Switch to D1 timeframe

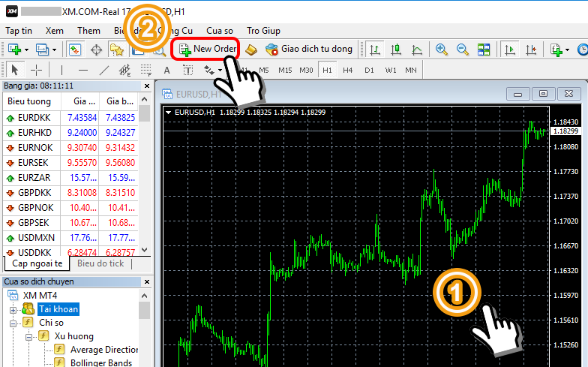click(x=369, y=71)
